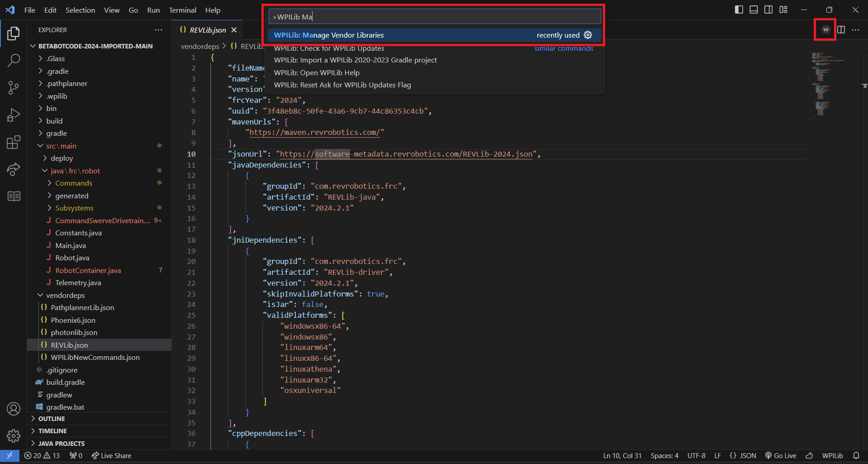Open the Help menu
The image size is (868, 464).
coord(213,10)
